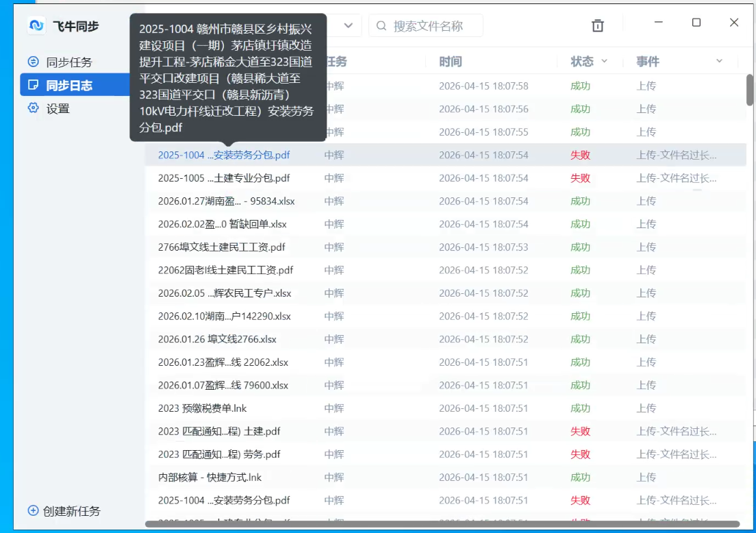Click the horizontal scrollbar at bottom
Viewport: 756px width, 533px height.
coord(442,524)
